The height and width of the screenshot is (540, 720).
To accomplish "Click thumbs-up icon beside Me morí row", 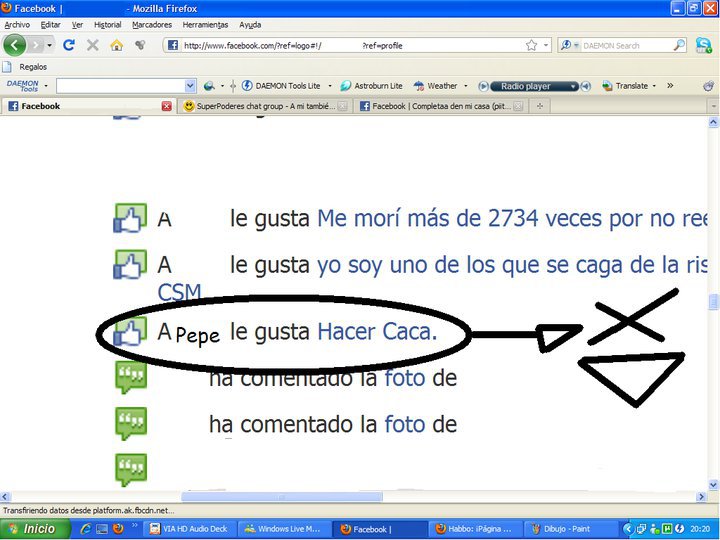I will [x=130, y=218].
